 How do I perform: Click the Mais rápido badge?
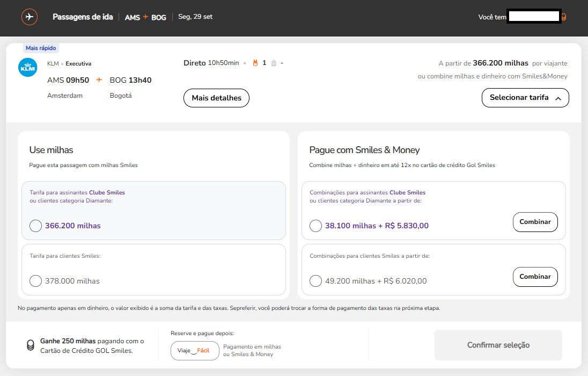pos(41,48)
